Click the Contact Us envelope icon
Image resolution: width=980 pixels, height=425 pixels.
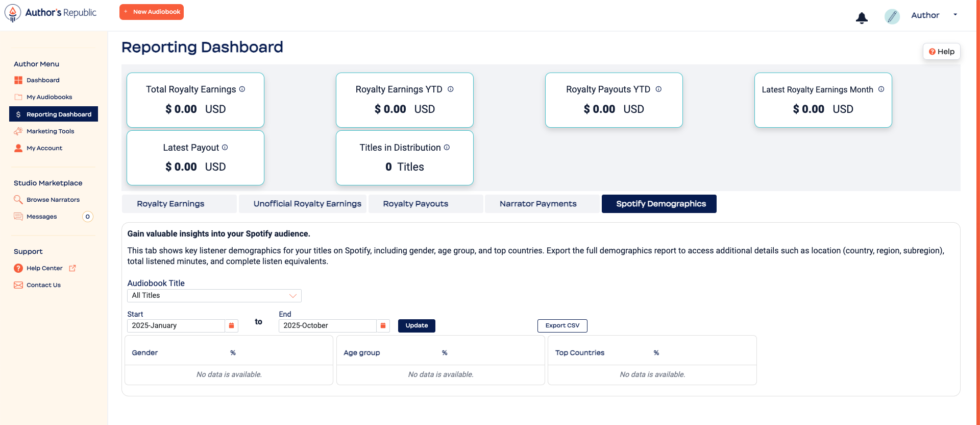[x=18, y=285]
